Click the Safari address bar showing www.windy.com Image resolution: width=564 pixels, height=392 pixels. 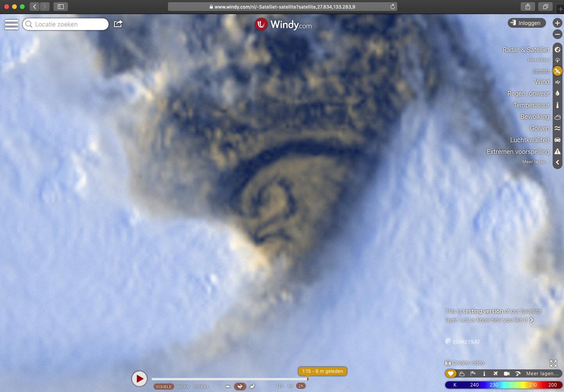pyautogui.click(x=282, y=7)
